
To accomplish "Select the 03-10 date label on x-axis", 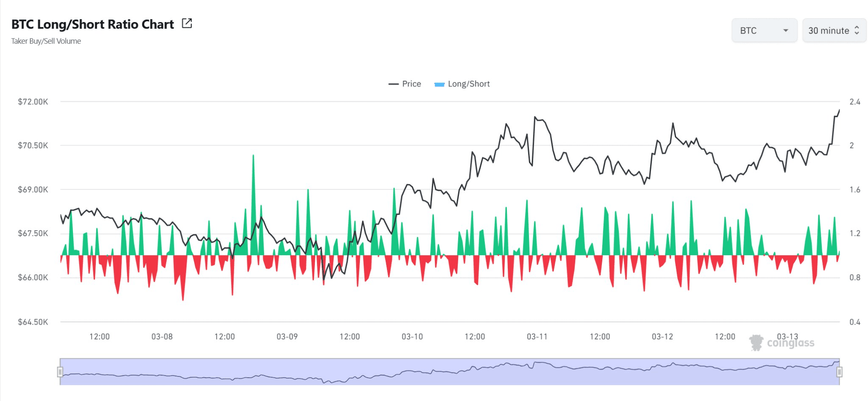I will pos(412,337).
